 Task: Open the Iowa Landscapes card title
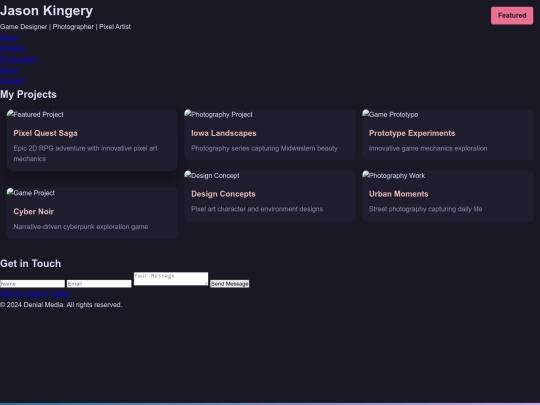(224, 133)
